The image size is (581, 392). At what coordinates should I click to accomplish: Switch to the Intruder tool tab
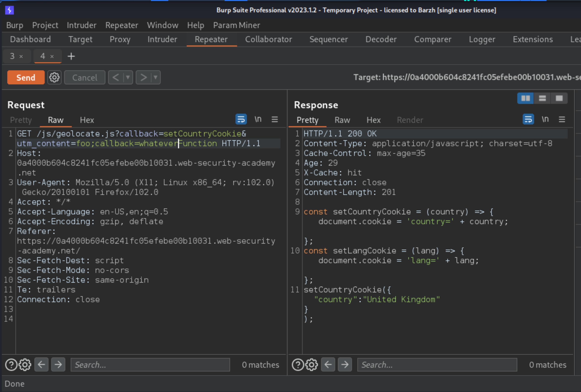162,39
